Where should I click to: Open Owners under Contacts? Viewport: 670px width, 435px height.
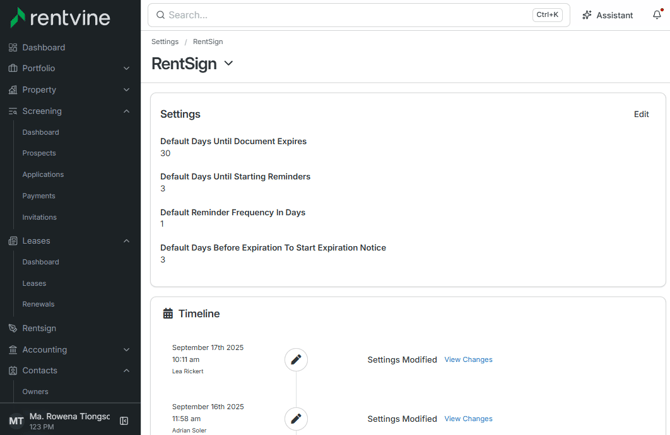(35, 391)
